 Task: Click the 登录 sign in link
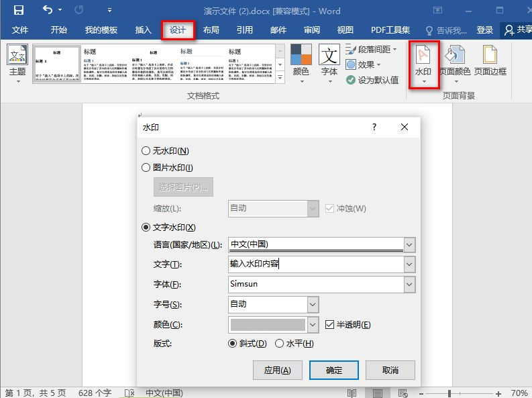pyautogui.click(x=485, y=30)
